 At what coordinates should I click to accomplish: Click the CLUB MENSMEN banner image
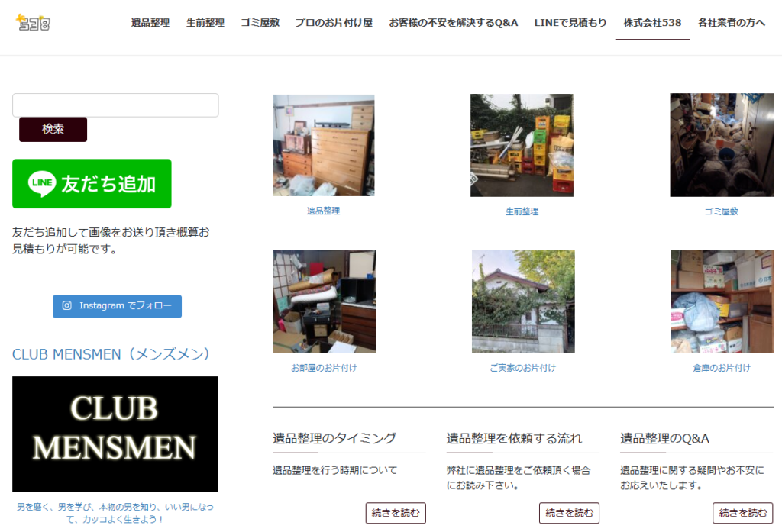coord(115,434)
